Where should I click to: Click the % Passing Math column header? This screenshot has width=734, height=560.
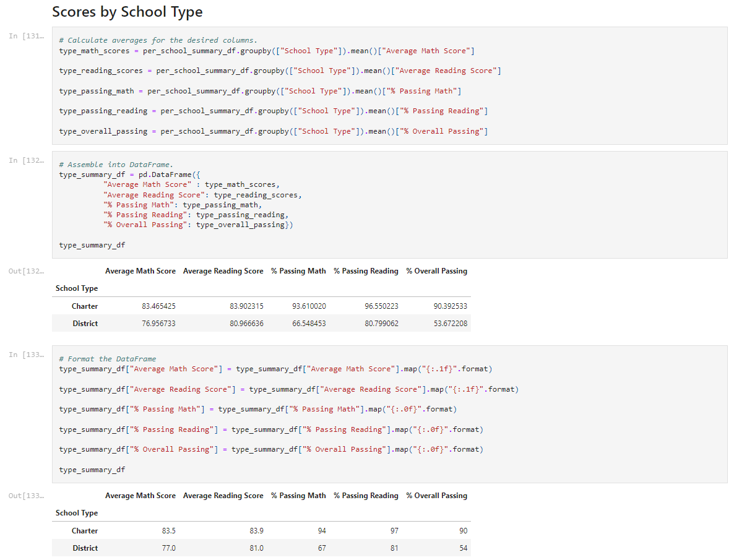pyautogui.click(x=298, y=270)
